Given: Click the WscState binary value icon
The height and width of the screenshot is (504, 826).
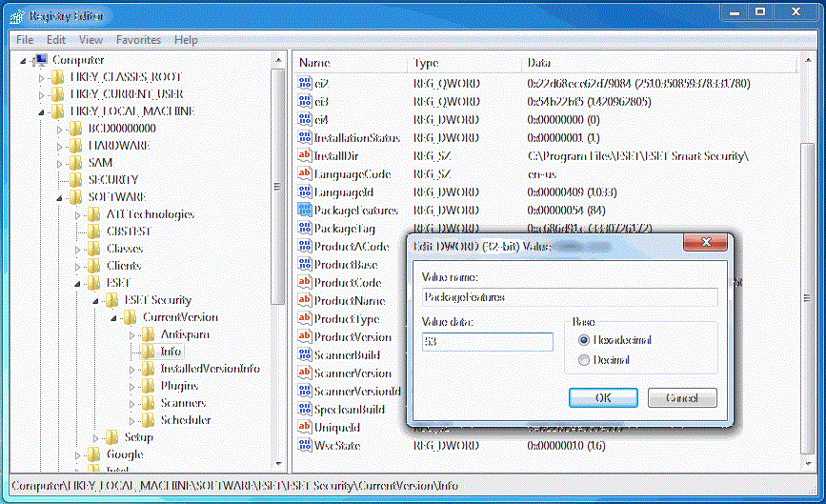Looking at the screenshot, I should coord(305,446).
